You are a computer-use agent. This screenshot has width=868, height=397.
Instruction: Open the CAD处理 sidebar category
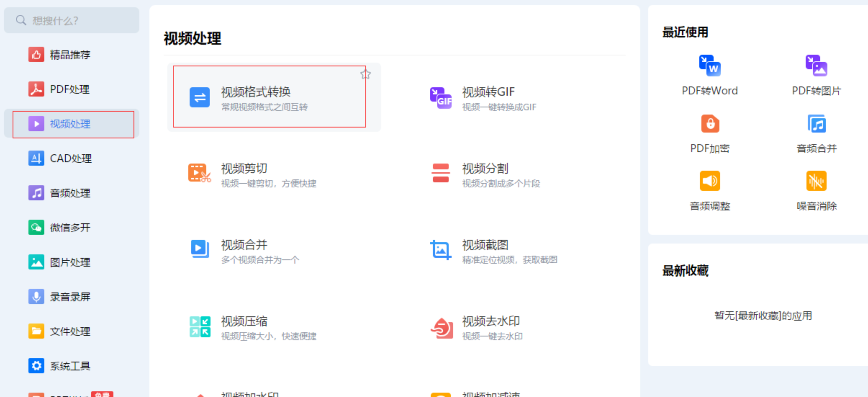pyautogui.click(x=72, y=159)
